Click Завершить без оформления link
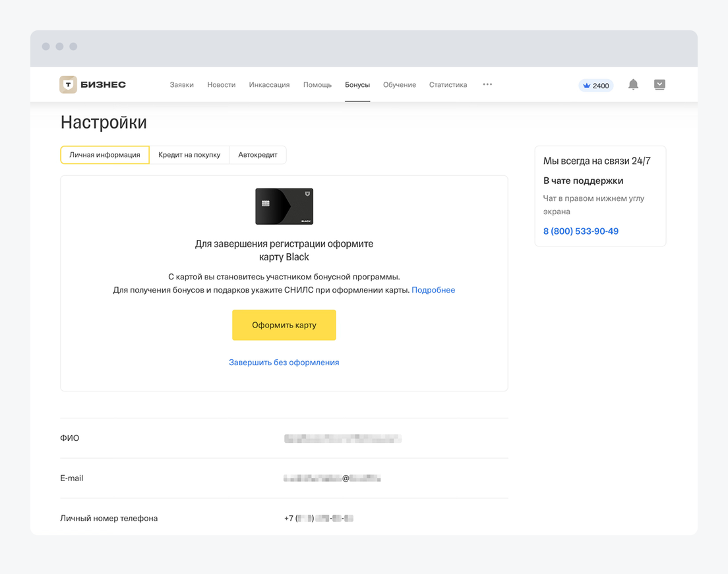 [284, 362]
